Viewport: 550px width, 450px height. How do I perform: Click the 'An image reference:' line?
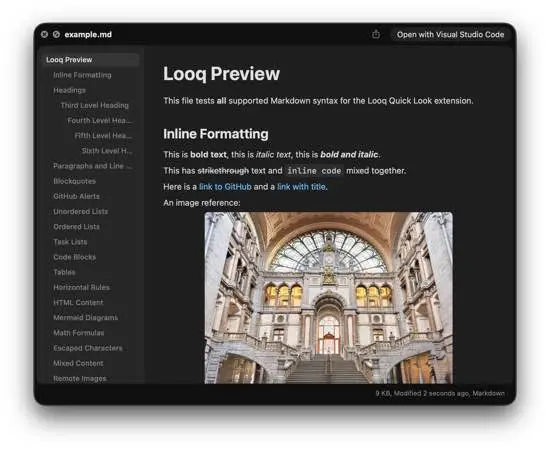pyautogui.click(x=202, y=203)
